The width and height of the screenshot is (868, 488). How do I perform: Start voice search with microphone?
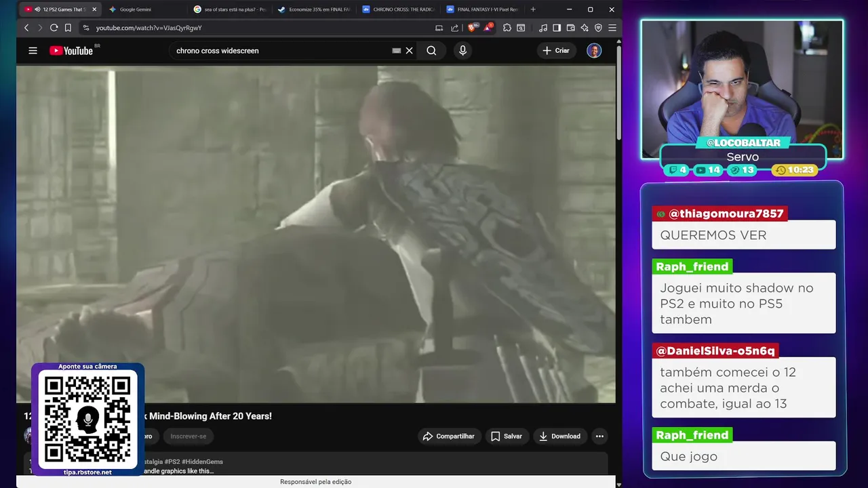(x=462, y=51)
